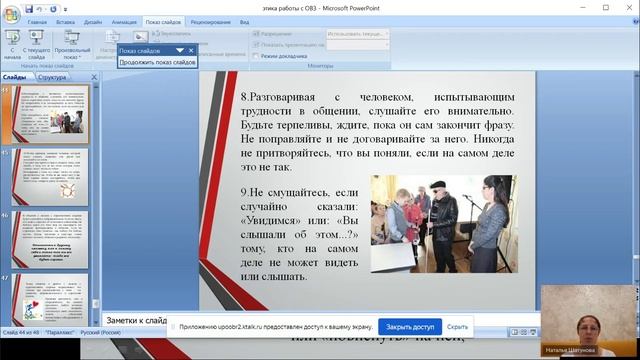Open the Вид ribbon tab
The height and width of the screenshot is (360, 640).
(244, 22)
